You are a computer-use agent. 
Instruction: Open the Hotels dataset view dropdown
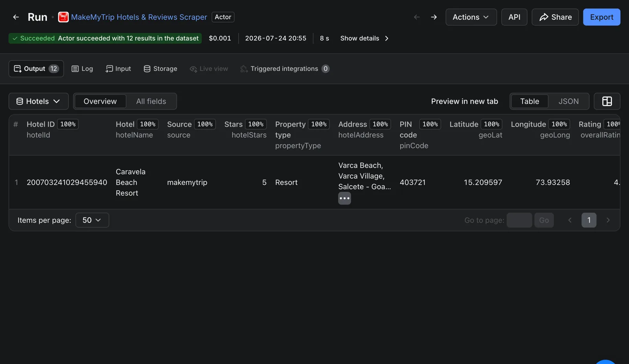39,101
